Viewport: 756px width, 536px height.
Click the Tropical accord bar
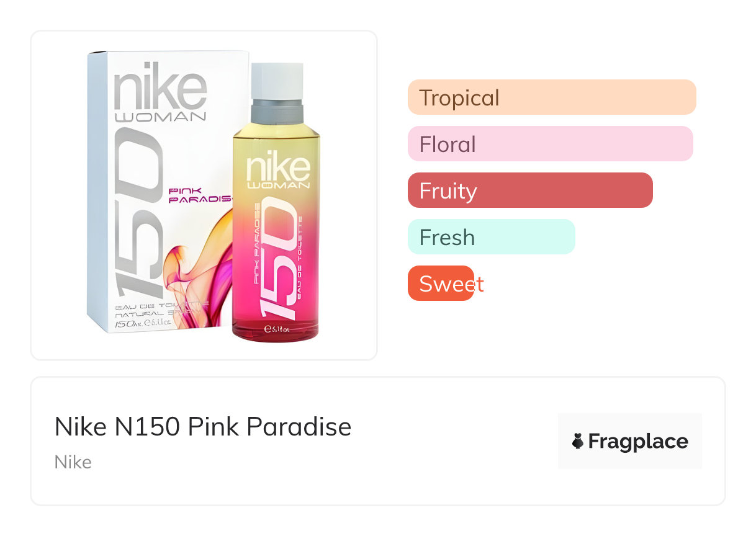point(551,97)
